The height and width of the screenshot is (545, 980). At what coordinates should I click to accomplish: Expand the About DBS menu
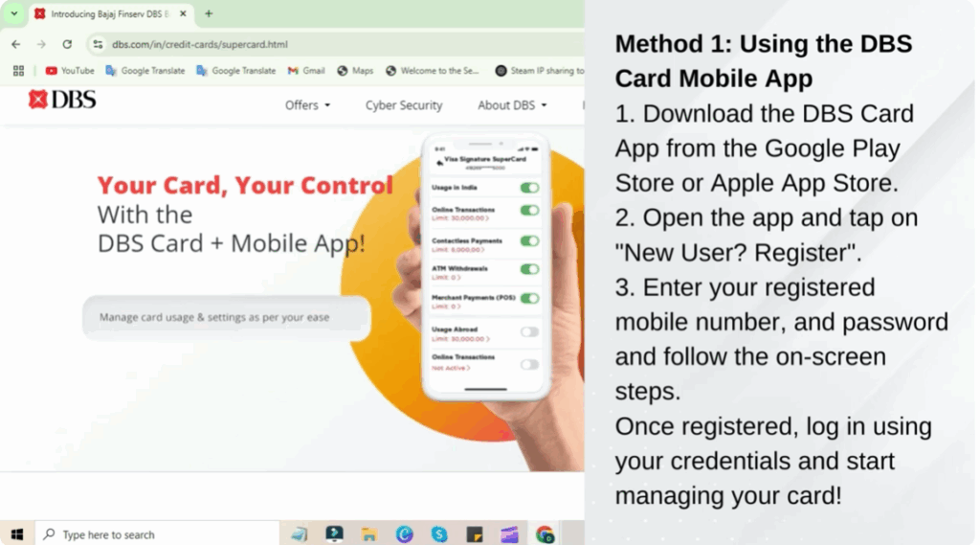[x=512, y=105]
